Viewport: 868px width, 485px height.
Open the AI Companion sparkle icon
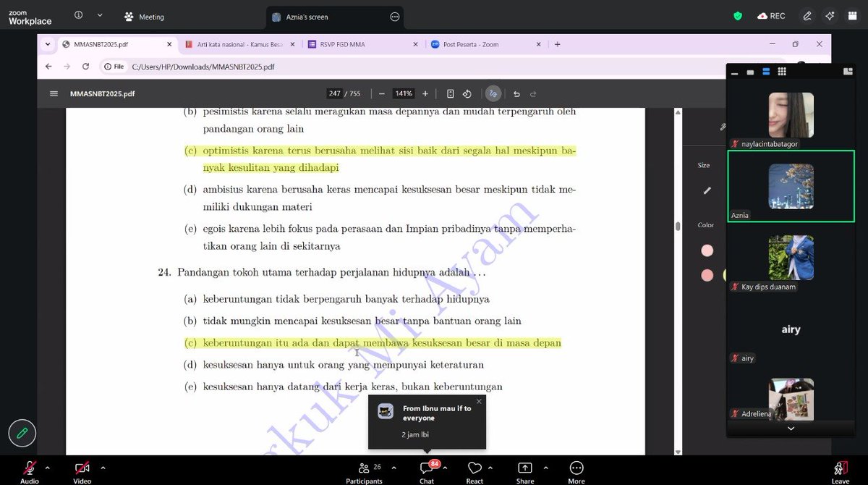coord(830,16)
